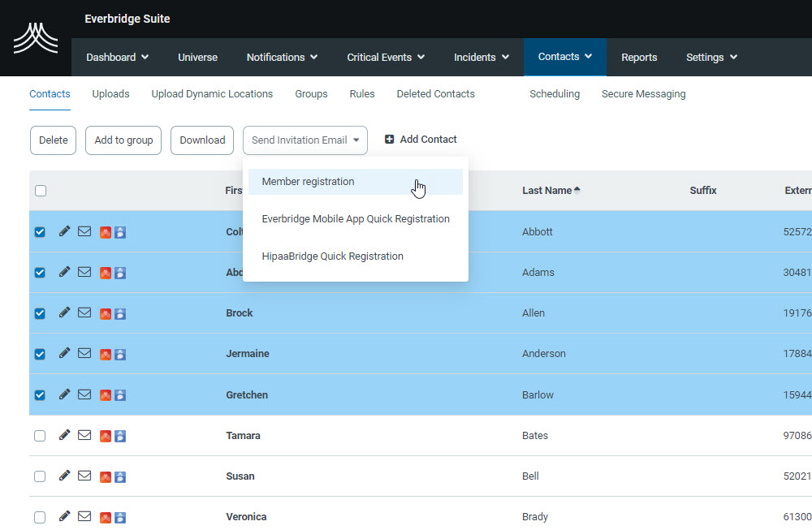The height and width of the screenshot is (530, 812).
Task: Expand the Settings menu
Action: coord(711,57)
